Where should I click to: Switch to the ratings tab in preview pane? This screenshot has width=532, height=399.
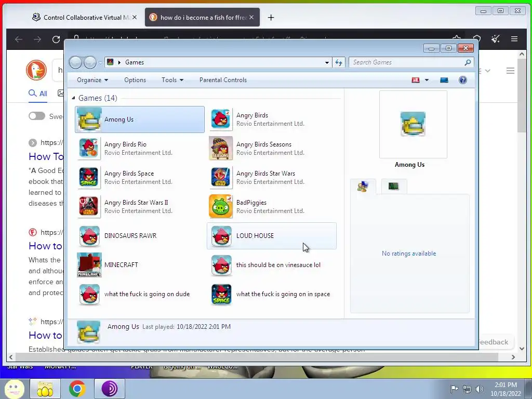point(363,187)
